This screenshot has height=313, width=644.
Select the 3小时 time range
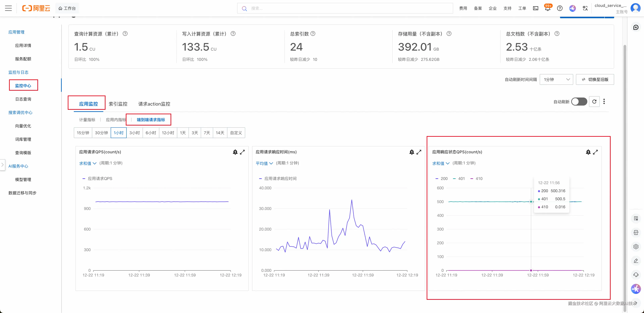point(135,133)
